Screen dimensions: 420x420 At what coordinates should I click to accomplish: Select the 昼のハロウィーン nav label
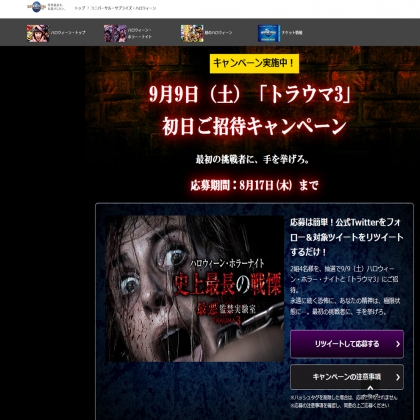pos(219,33)
